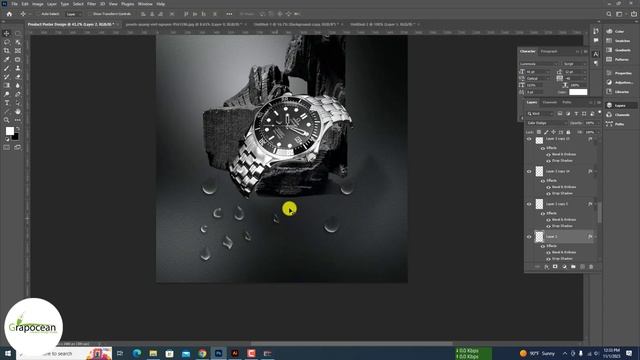Click the background color swatch
This screenshot has width=640, height=360.
[16, 138]
